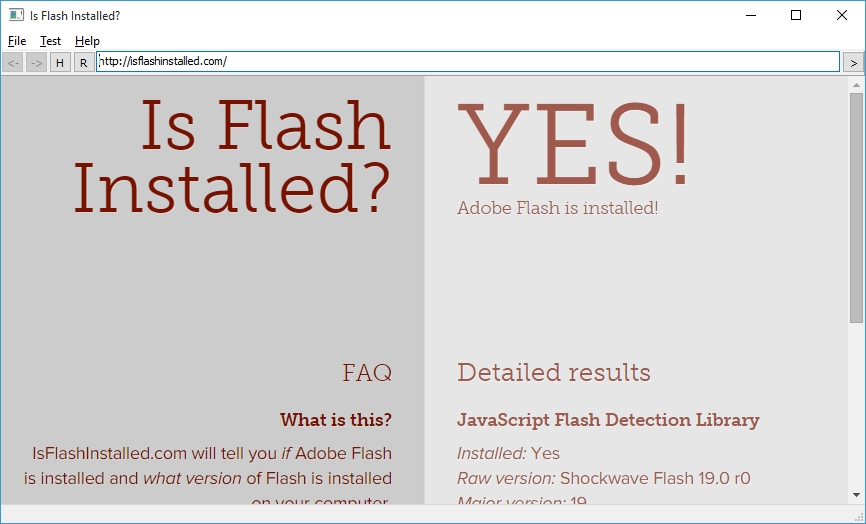Click "JavaScript Flash Detection Library" heading

(609, 420)
